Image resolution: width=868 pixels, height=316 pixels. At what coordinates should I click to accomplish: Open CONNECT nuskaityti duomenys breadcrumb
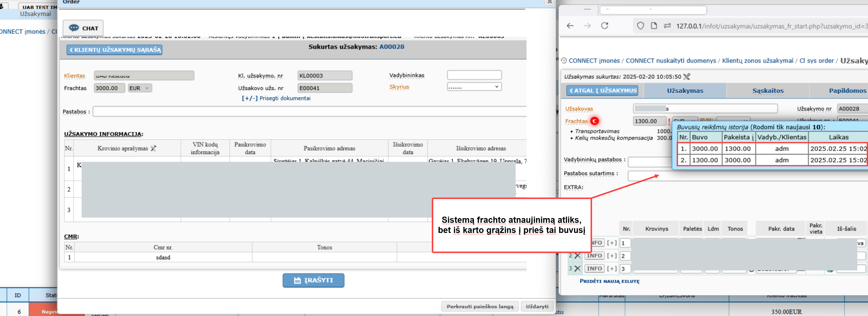pyautogui.click(x=670, y=60)
